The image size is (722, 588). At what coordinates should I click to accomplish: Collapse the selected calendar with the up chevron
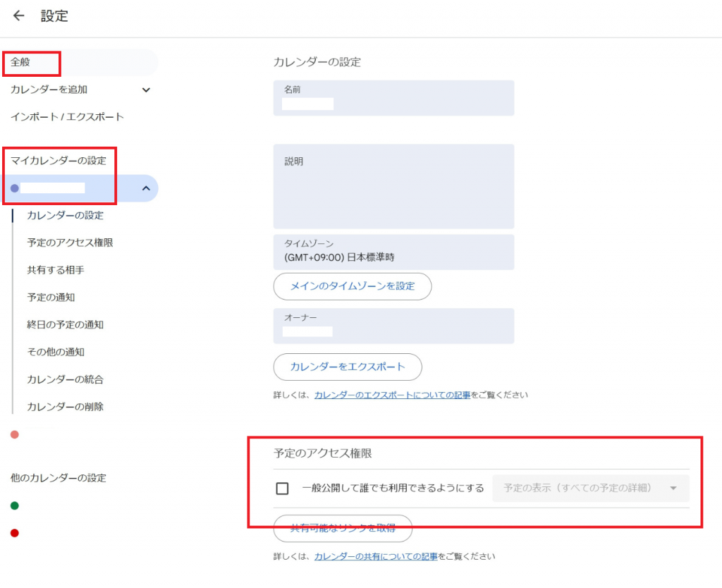coord(146,188)
